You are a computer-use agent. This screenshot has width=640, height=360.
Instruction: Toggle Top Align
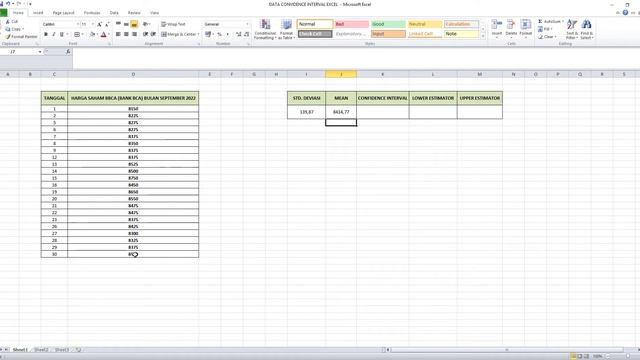point(118,24)
